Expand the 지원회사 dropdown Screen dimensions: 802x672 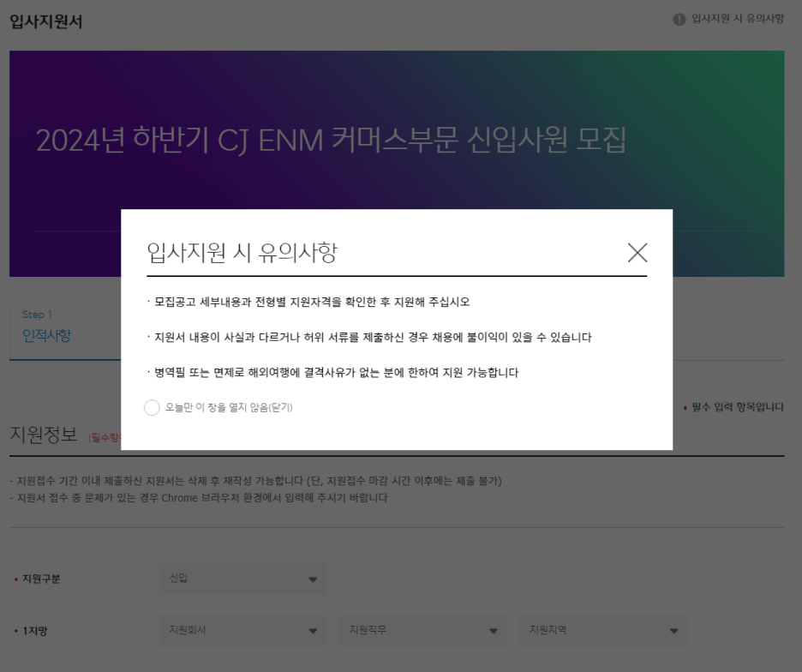(x=242, y=631)
